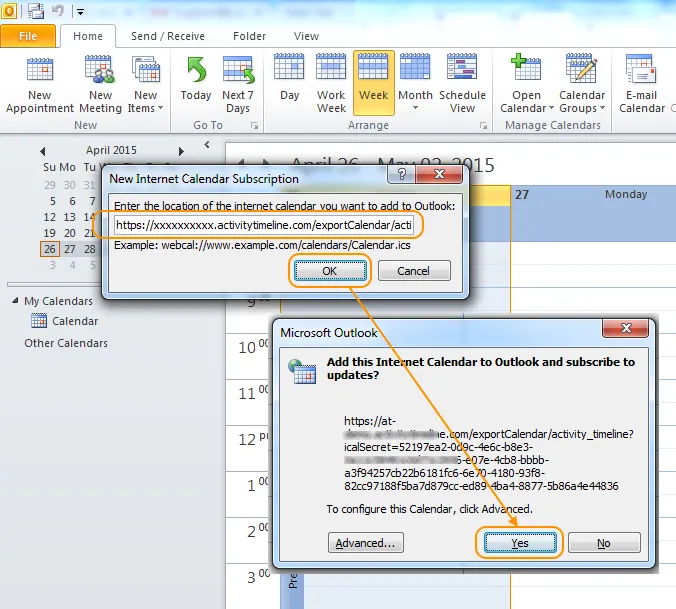The height and width of the screenshot is (609, 676).
Task: Click the Undo quick access icon
Action: [x=57, y=10]
